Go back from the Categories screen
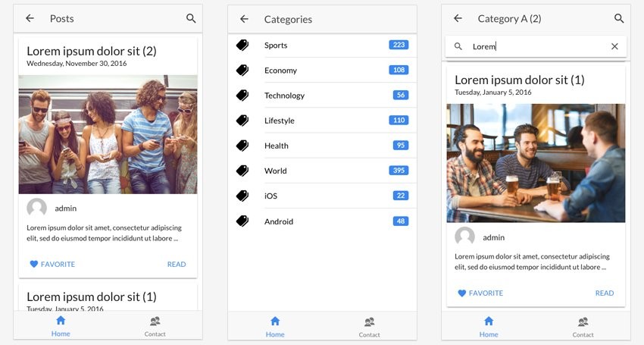The image size is (644, 345). click(x=245, y=19)
